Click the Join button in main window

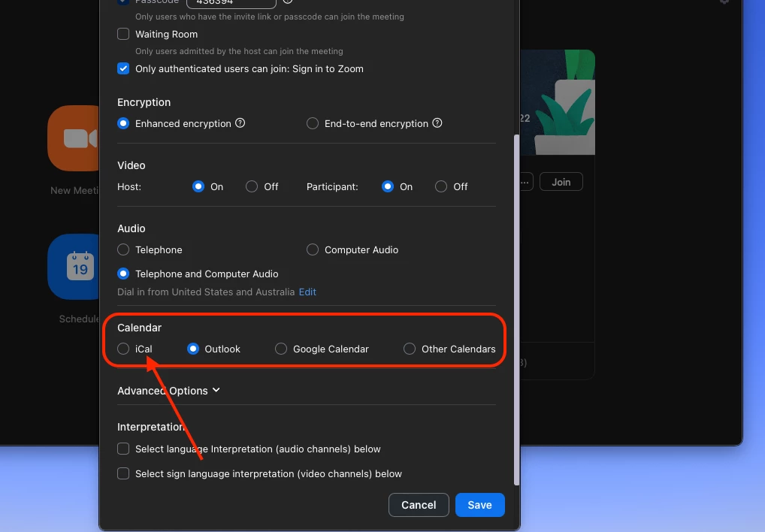561,182
